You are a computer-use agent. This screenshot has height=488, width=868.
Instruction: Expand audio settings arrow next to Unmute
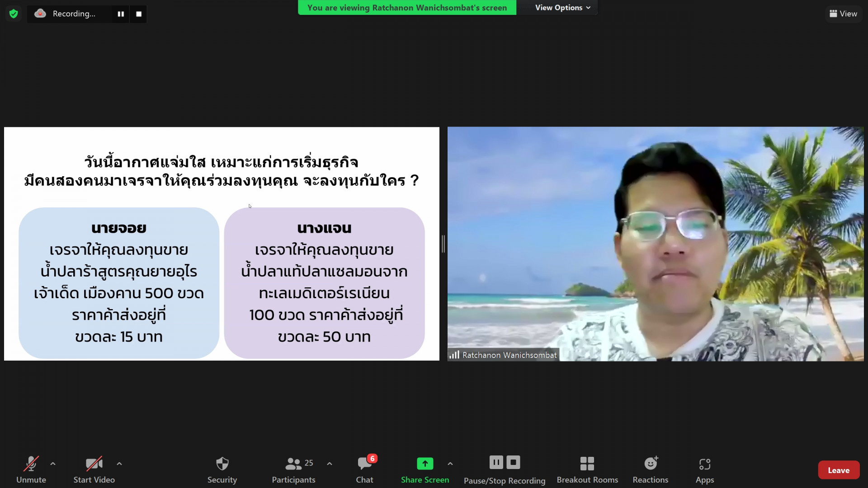(53, 464)
